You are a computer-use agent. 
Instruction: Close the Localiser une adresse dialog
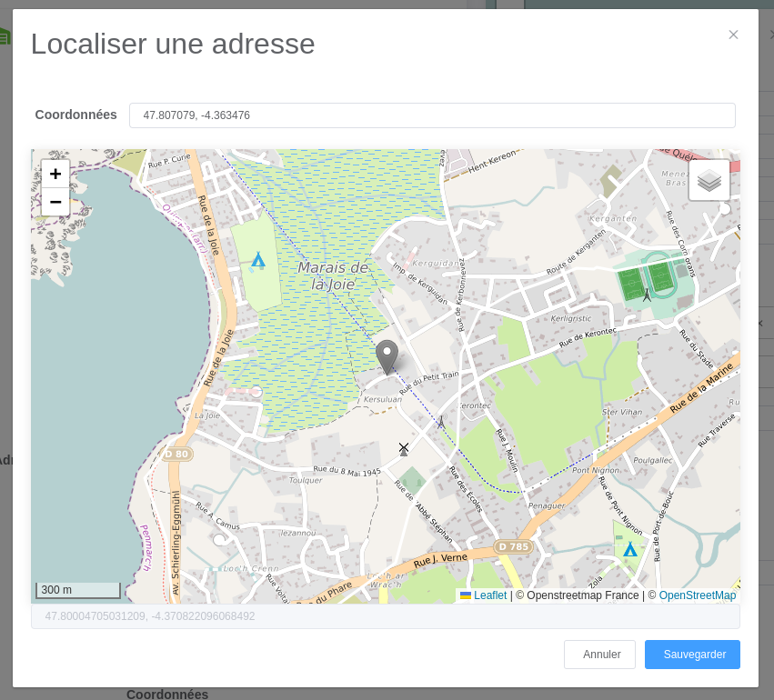coord(733,35)
